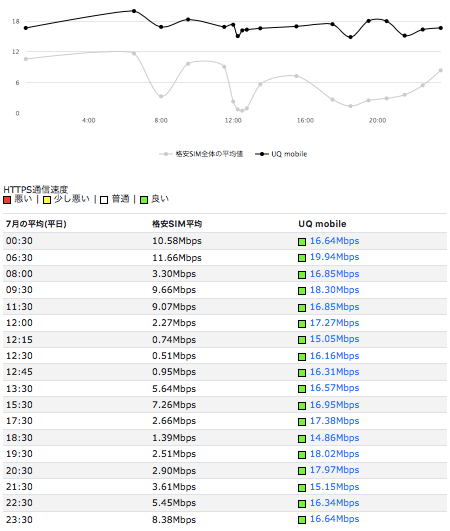
Task: Click the red 悪い legend swatch
Action: 7,200
